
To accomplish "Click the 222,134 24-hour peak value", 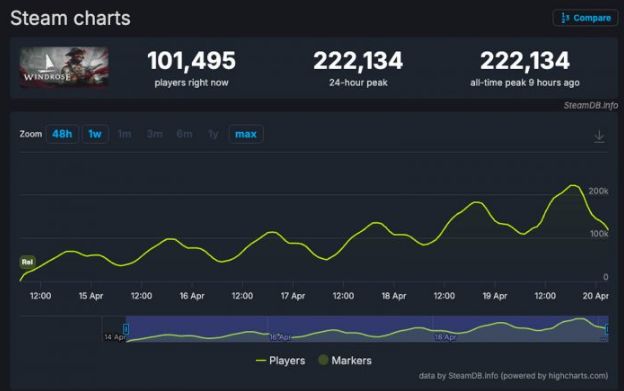I will 358,61.
